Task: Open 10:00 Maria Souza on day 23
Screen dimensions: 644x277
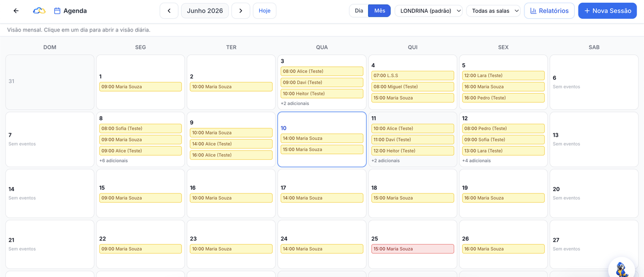Action: coord(231,249)
